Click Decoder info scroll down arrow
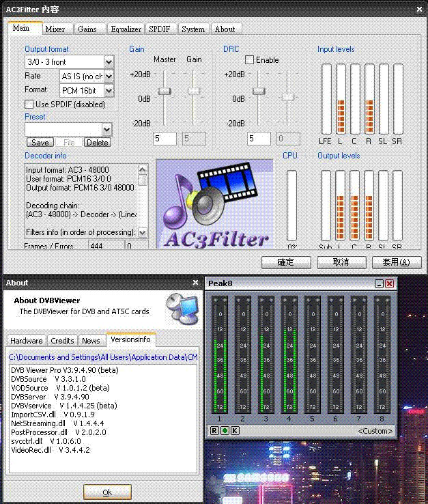 [143, 232]
